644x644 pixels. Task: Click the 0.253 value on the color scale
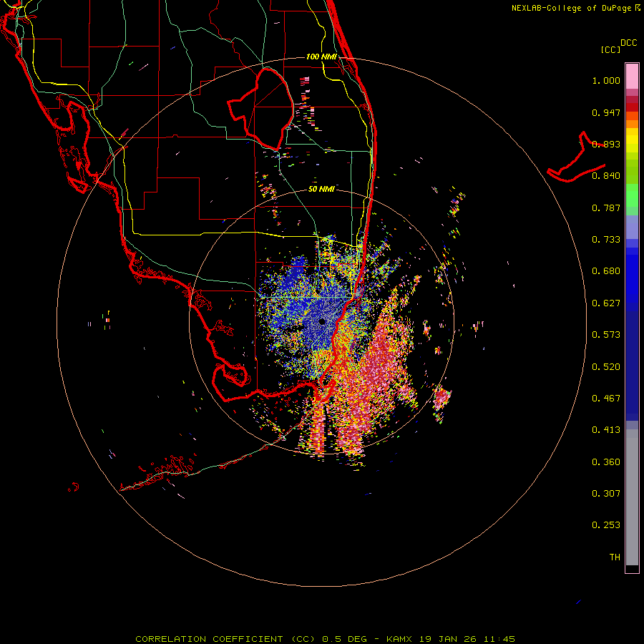point(606,525)
